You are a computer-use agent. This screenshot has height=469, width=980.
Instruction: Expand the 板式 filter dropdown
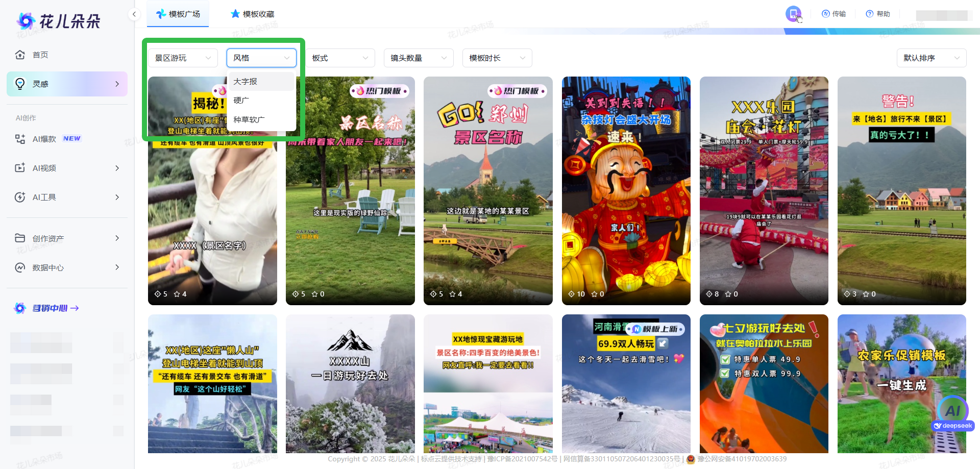click(340, 58)
